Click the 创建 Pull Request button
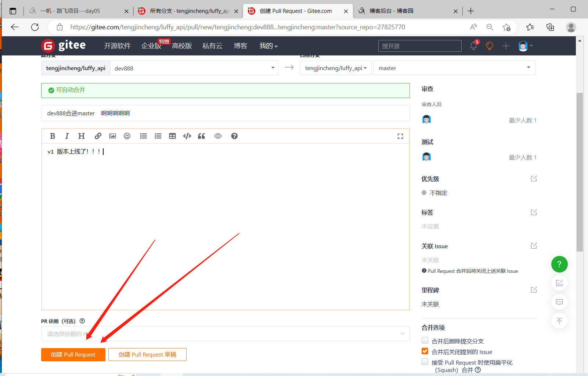The image size is (588, 376). coord(73,355)
